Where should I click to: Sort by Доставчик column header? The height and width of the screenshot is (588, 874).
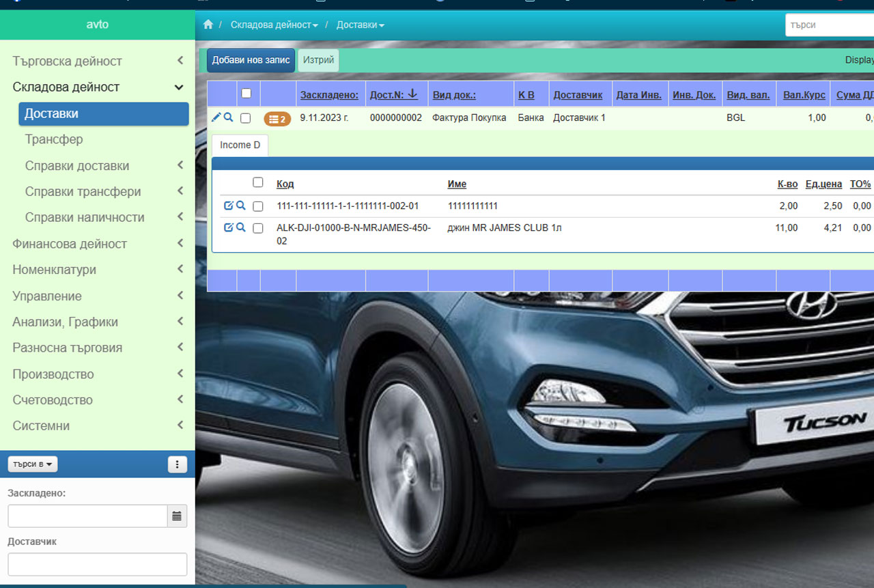coord(578,95)
